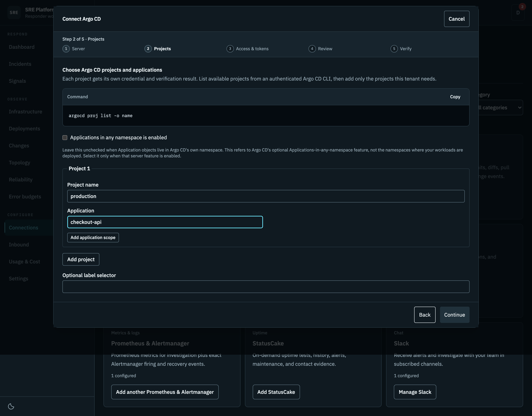Image resolution: width=532 pixels, height=416 pixels.
Task: Go Back to the previous step
Action: [424, 315]
